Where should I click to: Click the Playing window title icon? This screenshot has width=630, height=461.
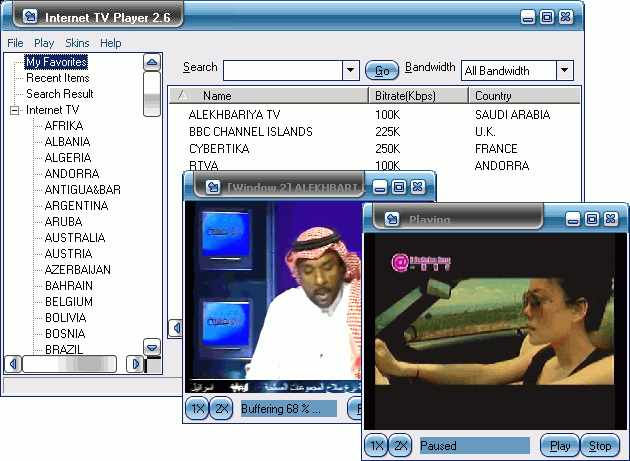click(392, 219)
